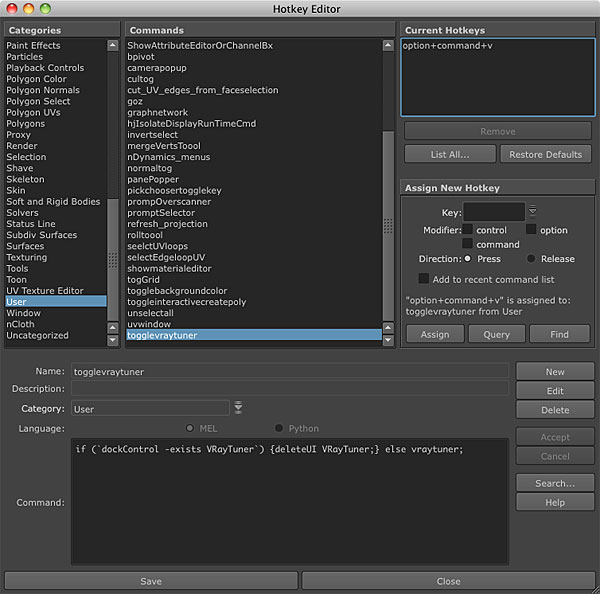Select the Press direction radio button

click(467, 259)
